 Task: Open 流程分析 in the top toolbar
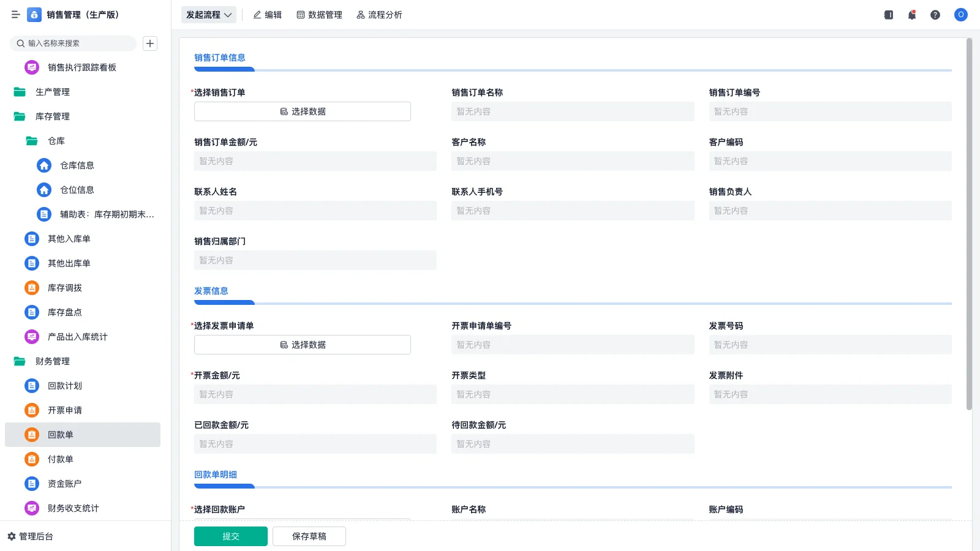click(x=379, y=15)
